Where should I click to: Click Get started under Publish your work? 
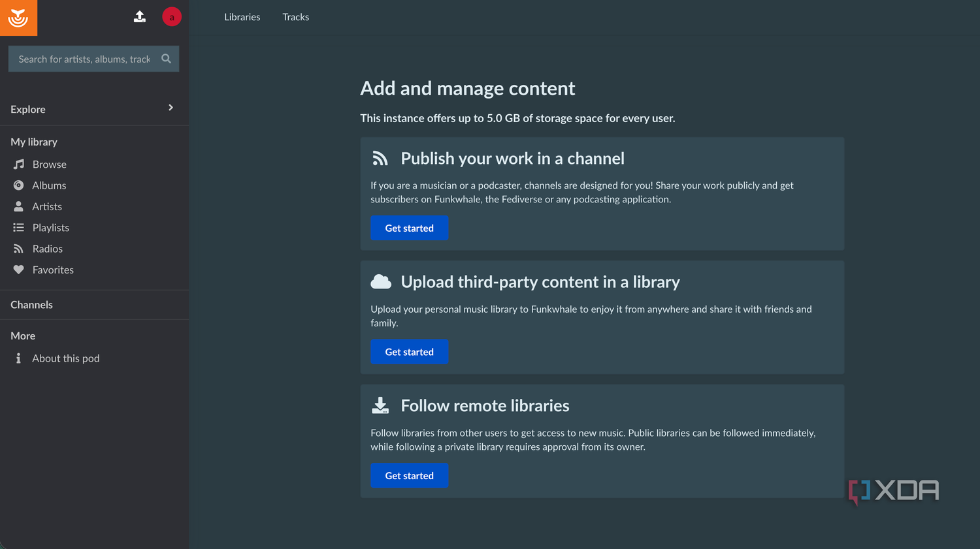click(x=410, y=228)
